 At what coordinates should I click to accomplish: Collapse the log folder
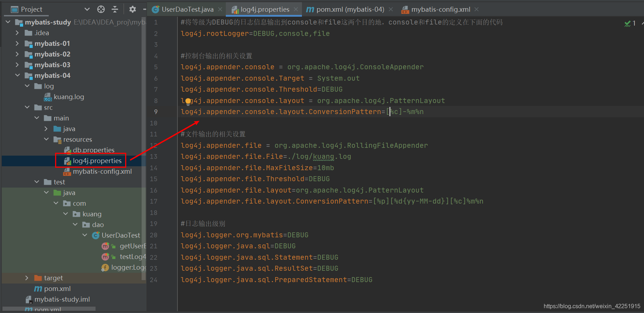27,86
